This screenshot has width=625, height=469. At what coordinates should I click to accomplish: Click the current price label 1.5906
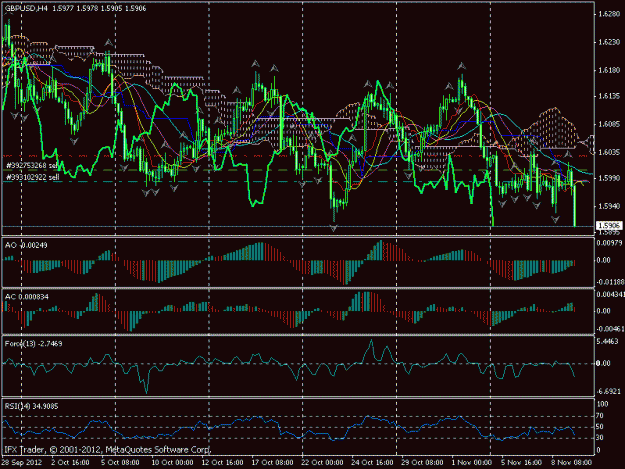609,226
